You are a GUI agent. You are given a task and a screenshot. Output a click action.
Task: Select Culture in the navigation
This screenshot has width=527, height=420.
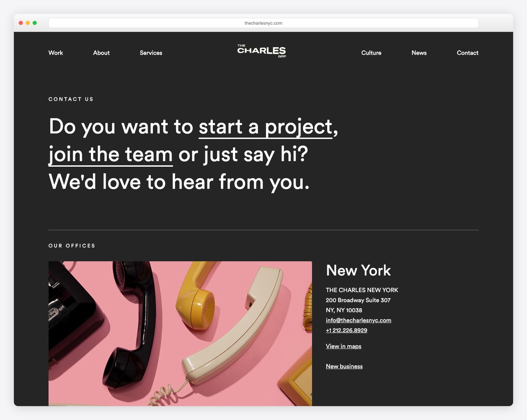[372, 53]
